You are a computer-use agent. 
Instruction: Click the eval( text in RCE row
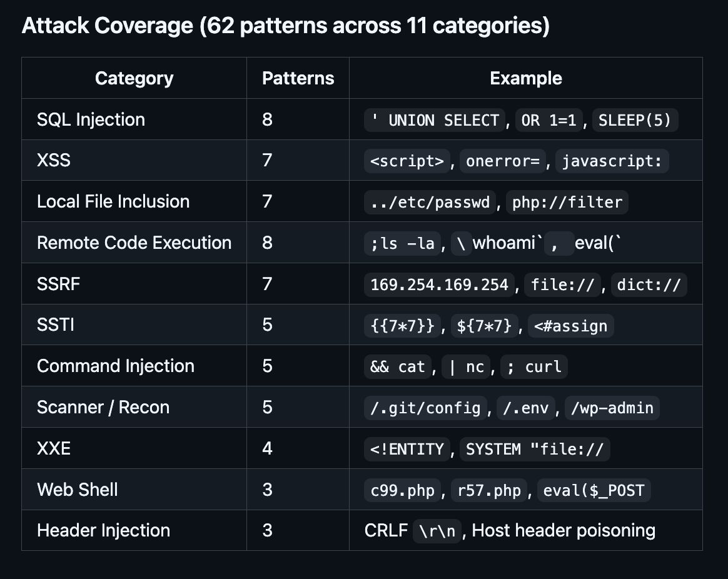(x=594, y=243)
